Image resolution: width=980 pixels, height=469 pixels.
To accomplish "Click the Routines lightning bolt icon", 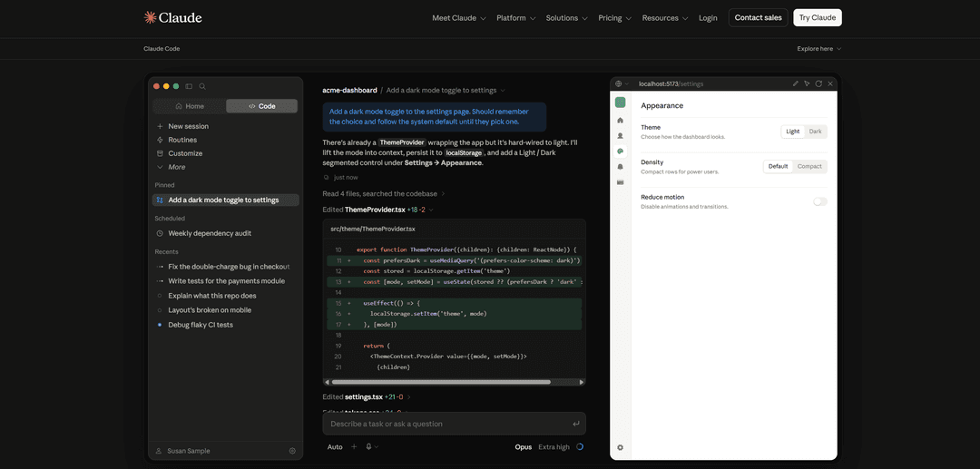I will [160, 140].
